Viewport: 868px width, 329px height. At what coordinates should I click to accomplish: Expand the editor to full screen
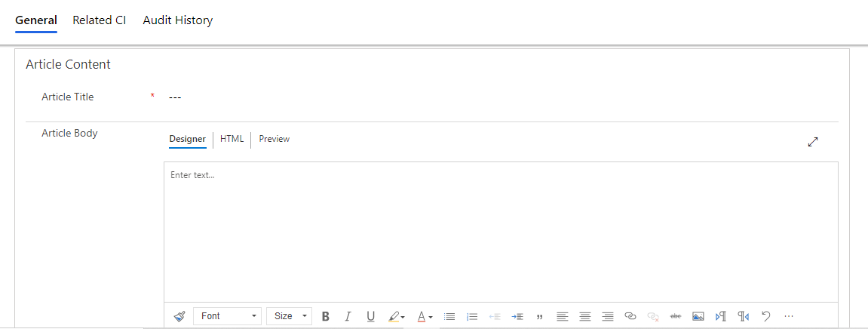pos(813,142)
